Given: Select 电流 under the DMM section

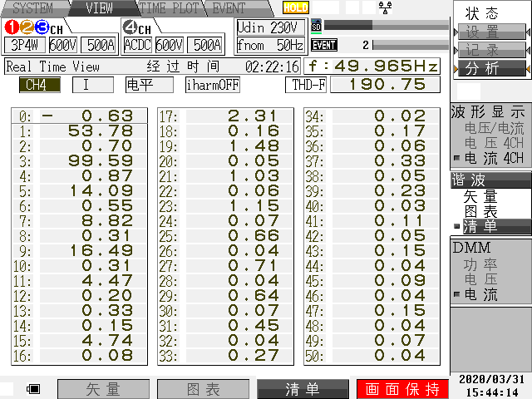Looking at the screenshot, I should [x=482, y=294].
